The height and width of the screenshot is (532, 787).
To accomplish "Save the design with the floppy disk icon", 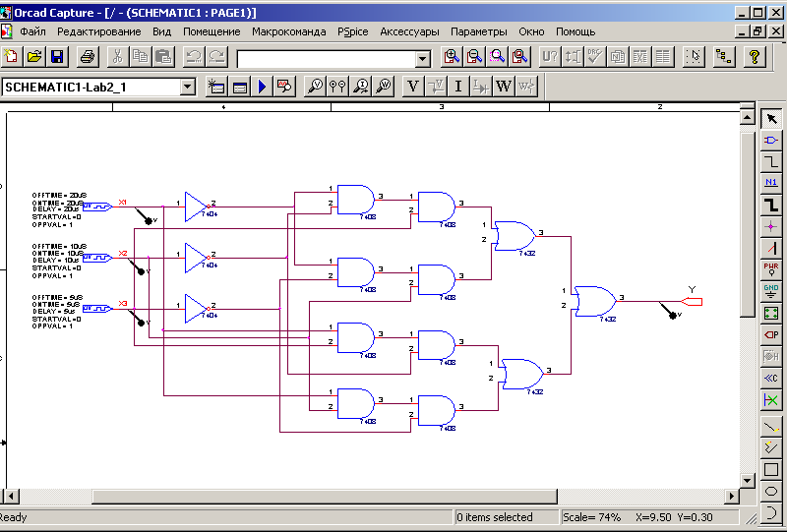I will [57, 57].
